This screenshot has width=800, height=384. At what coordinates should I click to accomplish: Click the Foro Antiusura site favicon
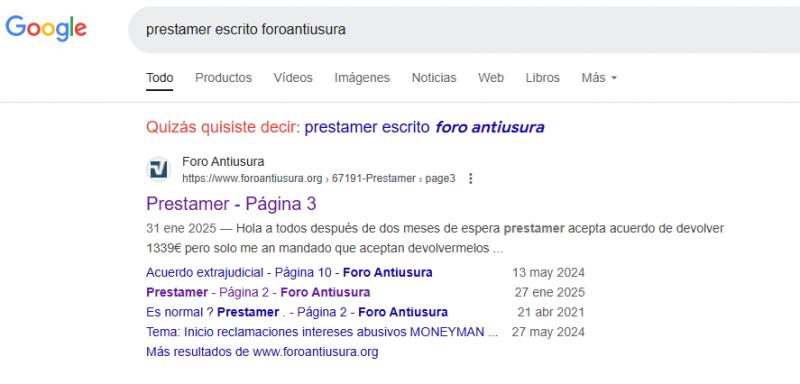point(159,169)
